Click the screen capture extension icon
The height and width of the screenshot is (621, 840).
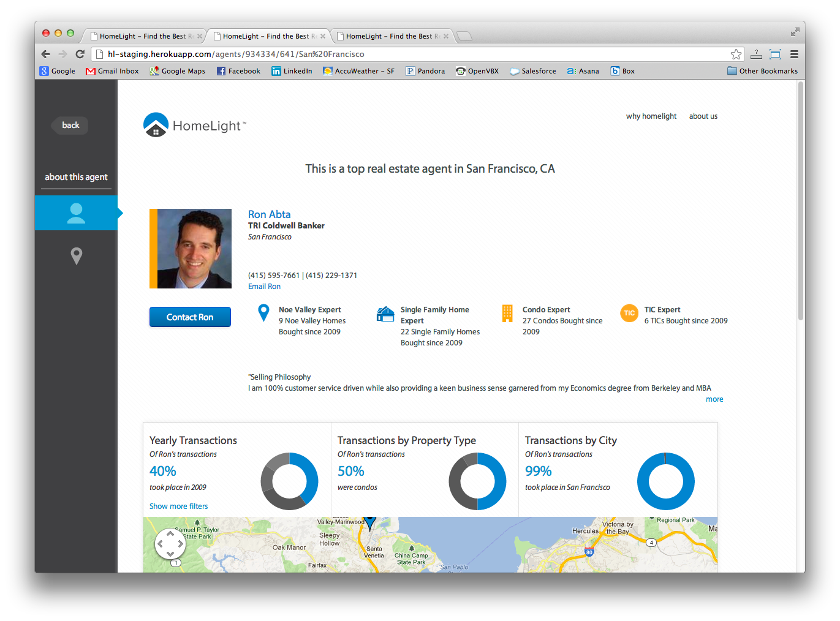775,54
